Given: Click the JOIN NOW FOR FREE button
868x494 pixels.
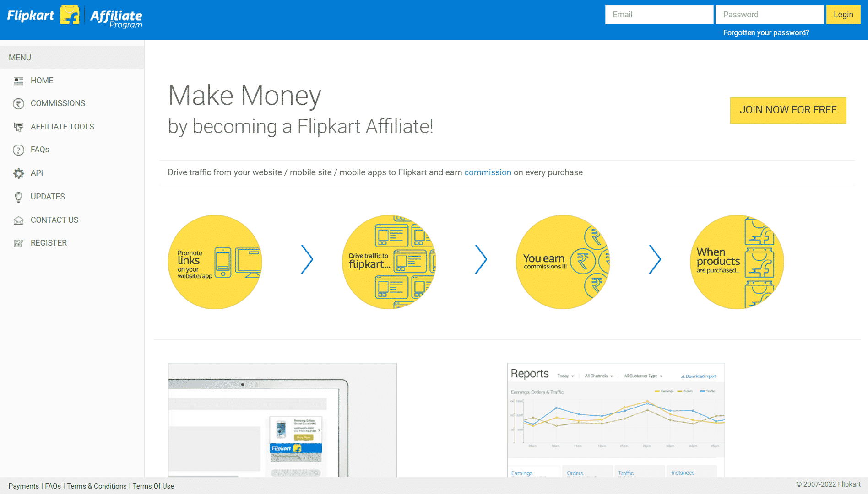Looking at the screenshot, I should (788, 110).
